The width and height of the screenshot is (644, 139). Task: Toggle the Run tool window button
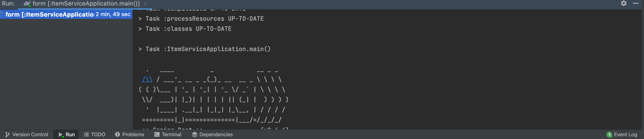tap(66, 134)
